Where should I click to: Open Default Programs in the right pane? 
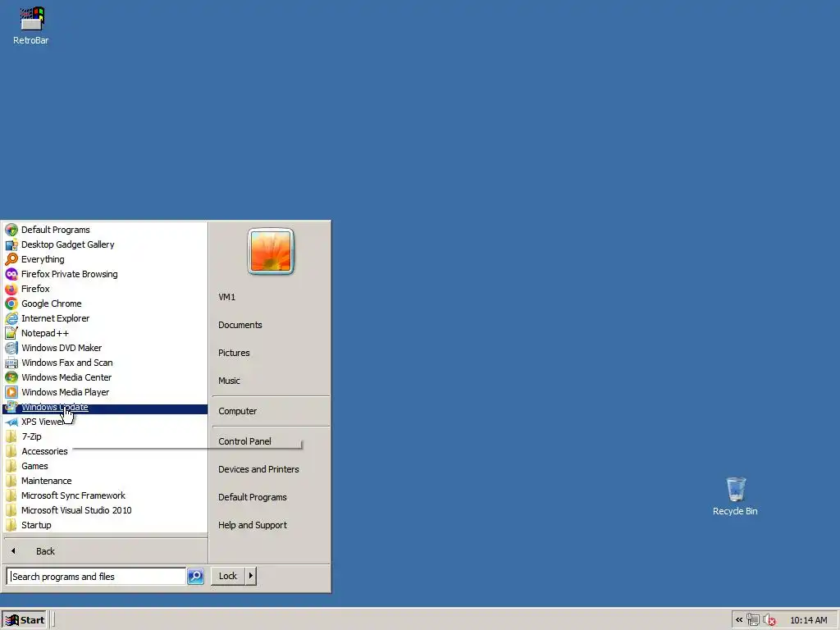(x=271, y=497)
